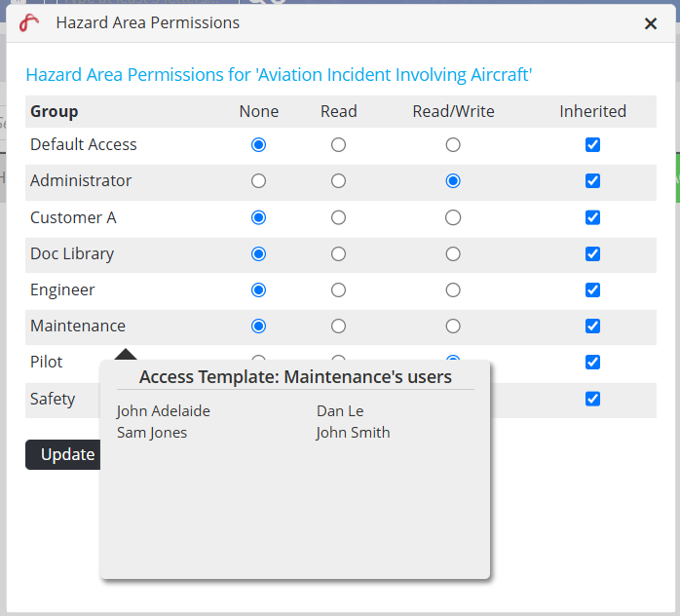This screenshot has width=680, height=616.
Task: Set Doc Library to Read permission
Action: pyautogui.click(x=338, y=253)
